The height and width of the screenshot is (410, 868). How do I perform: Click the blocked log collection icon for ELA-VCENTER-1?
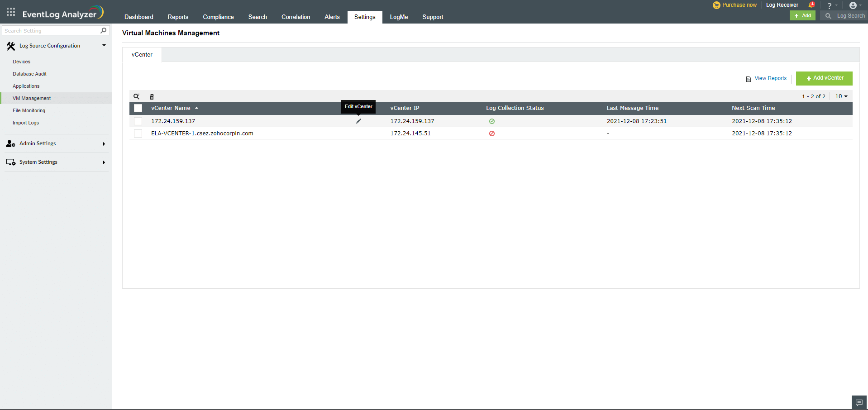pos(492,133)
